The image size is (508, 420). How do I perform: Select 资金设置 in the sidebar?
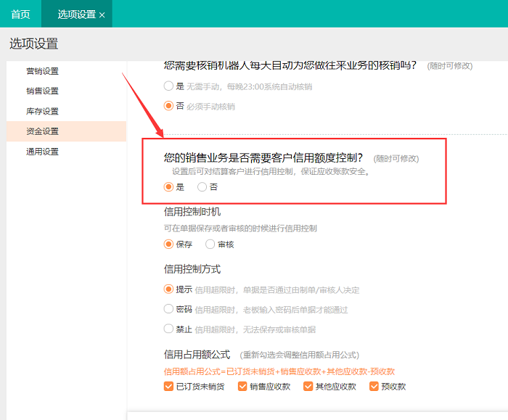coord(43,131)
